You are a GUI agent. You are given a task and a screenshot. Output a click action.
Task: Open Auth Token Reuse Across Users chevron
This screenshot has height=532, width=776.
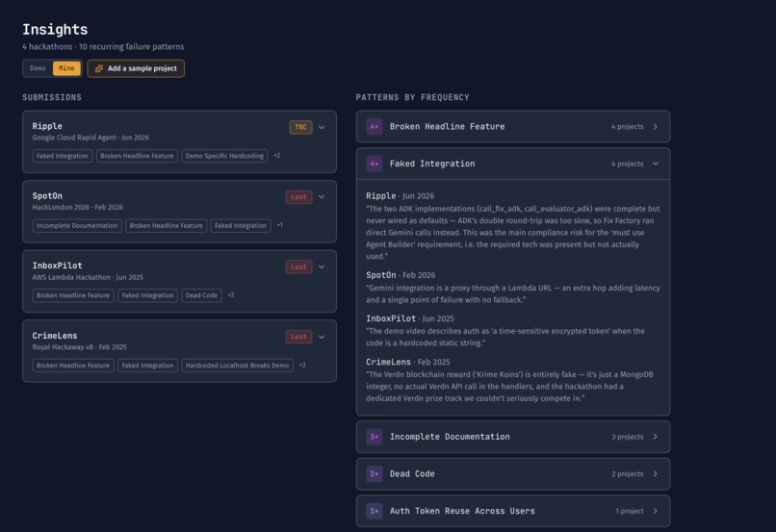click(656, 511)
